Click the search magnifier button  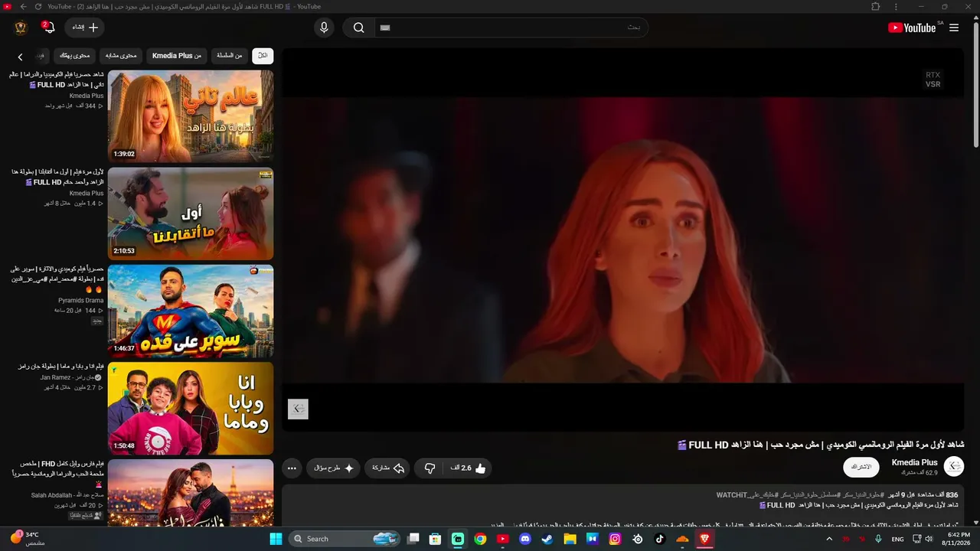[358, 28]
